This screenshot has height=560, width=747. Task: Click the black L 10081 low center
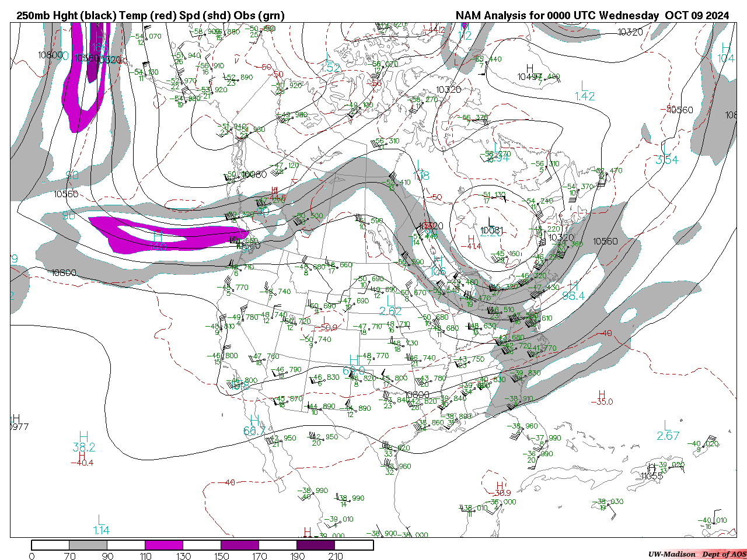491,226
